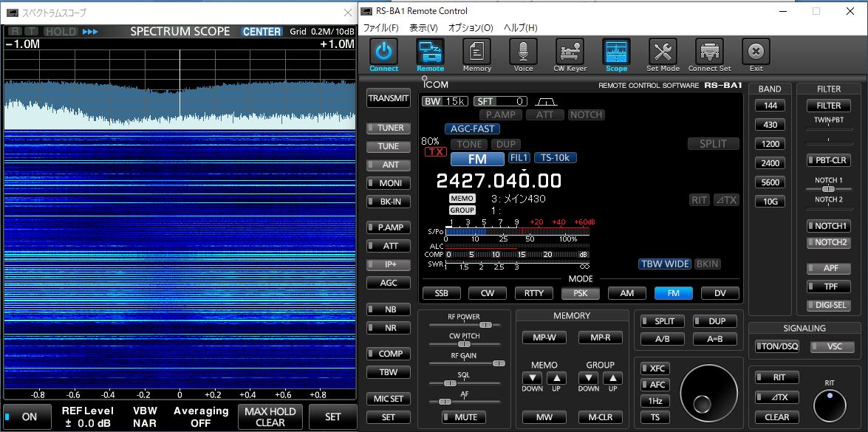Toggle the P.AMP preamp side button
Image resolution: width=868 pixels, height=432 pixels.
point(389,227)
